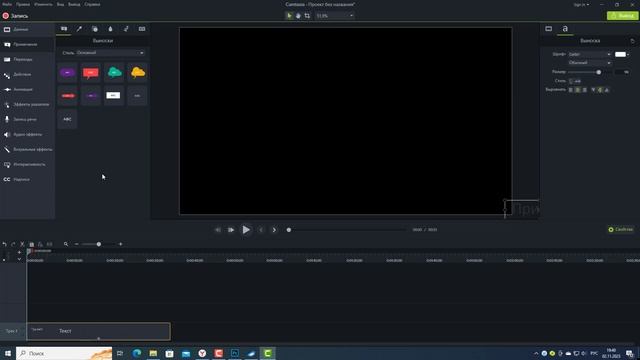The height and width of the screenshot is (360, 640).
Task: Adjust the font Размер slider
Action: (x=598, y=72)
